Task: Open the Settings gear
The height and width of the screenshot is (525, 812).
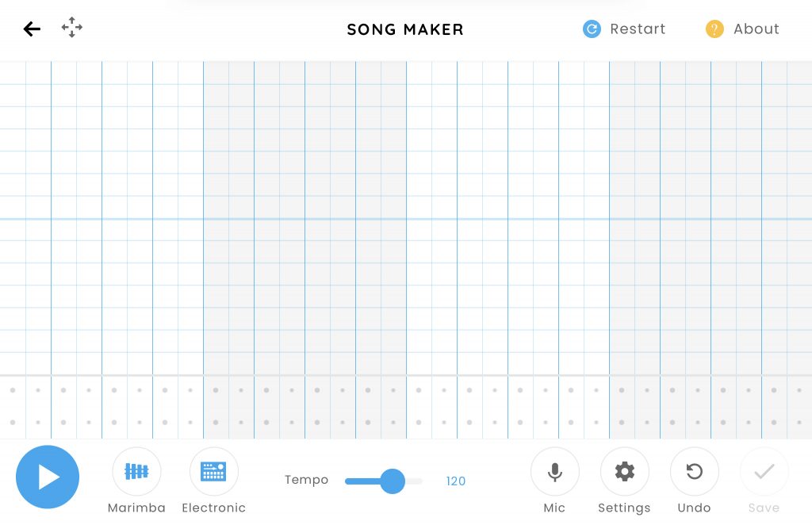Action: 625,472
